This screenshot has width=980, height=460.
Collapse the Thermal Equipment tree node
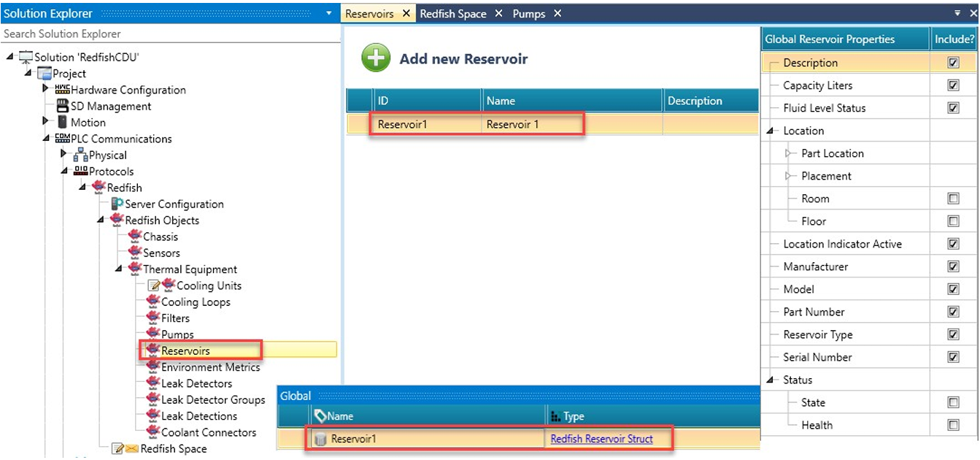pos(118,269)
